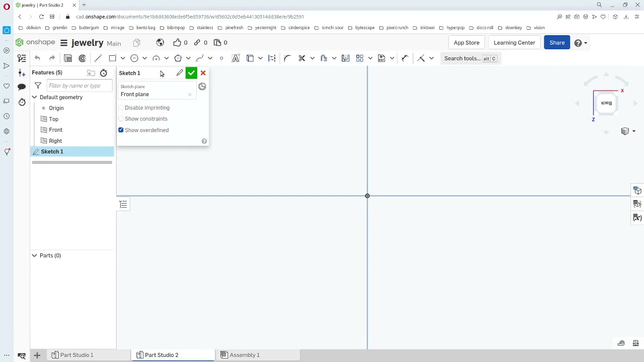The width and height of the screenshot is (644, 362).
Task: Click the Share button
Action: [x=557, y=43]
